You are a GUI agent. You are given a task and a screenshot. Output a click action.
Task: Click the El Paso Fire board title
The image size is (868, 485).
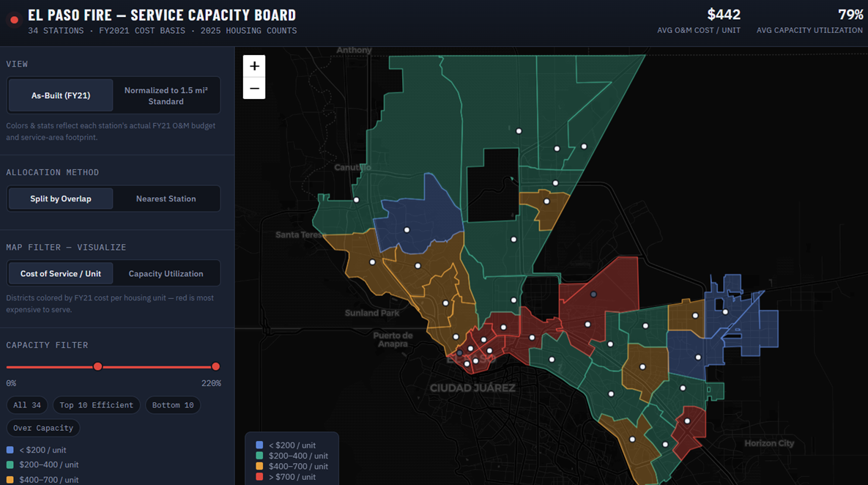pyautogui.click(x=162, y=15)
